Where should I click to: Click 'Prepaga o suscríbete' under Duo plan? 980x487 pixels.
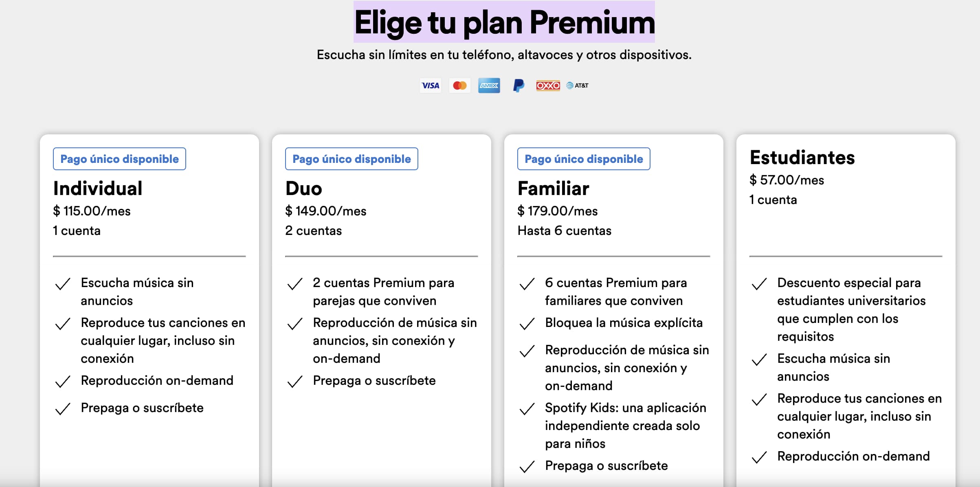(374, 381)
